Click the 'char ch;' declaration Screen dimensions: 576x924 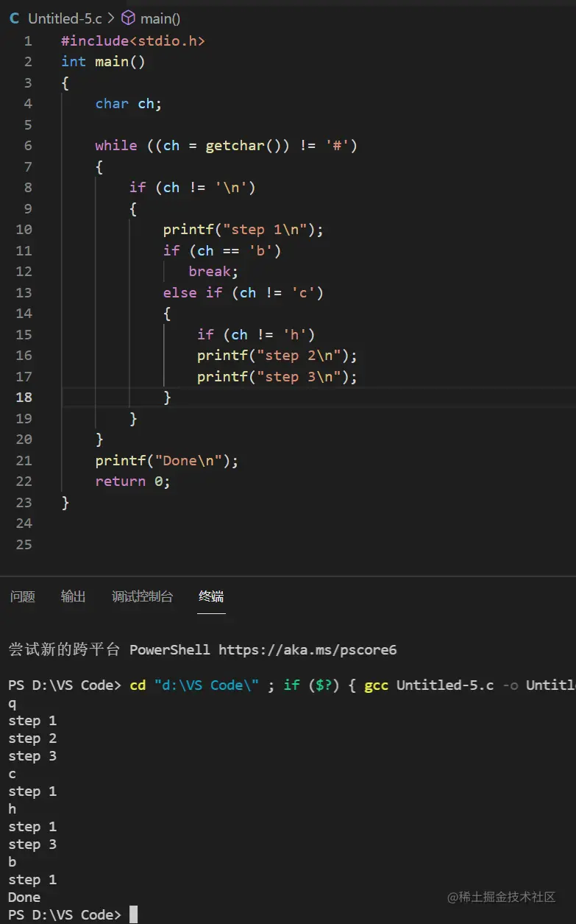pos(129,104)
